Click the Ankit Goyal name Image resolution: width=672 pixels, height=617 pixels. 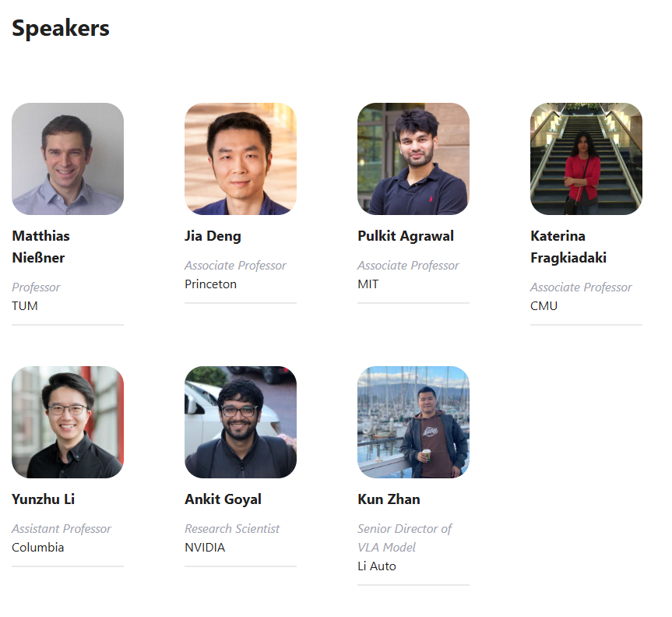(223, 499)
